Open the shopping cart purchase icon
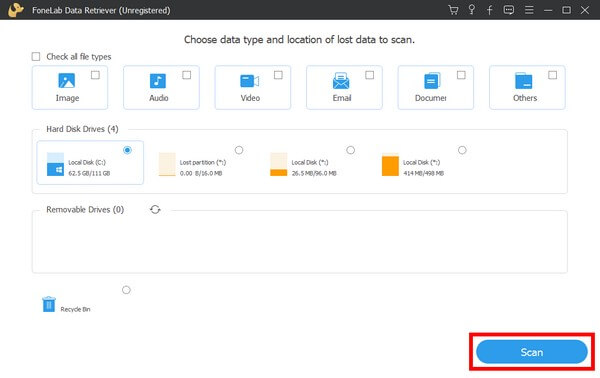Screen dimensions: 600x378 [453, 10]
